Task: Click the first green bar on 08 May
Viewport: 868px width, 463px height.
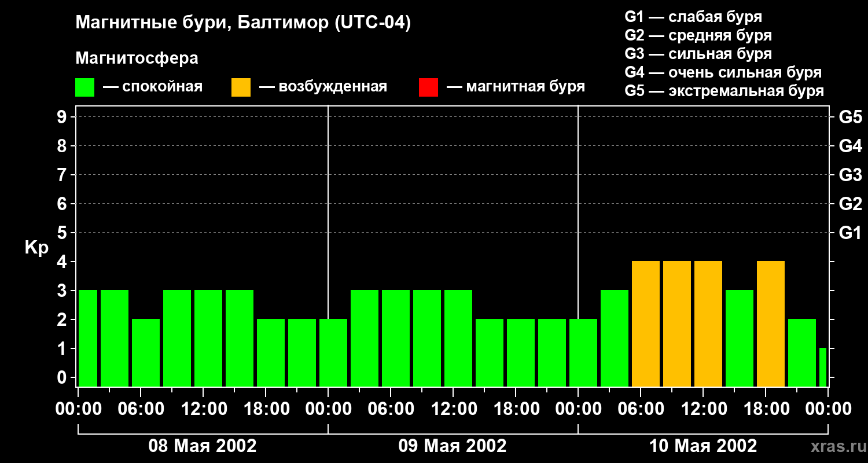Action: (88, 339)
